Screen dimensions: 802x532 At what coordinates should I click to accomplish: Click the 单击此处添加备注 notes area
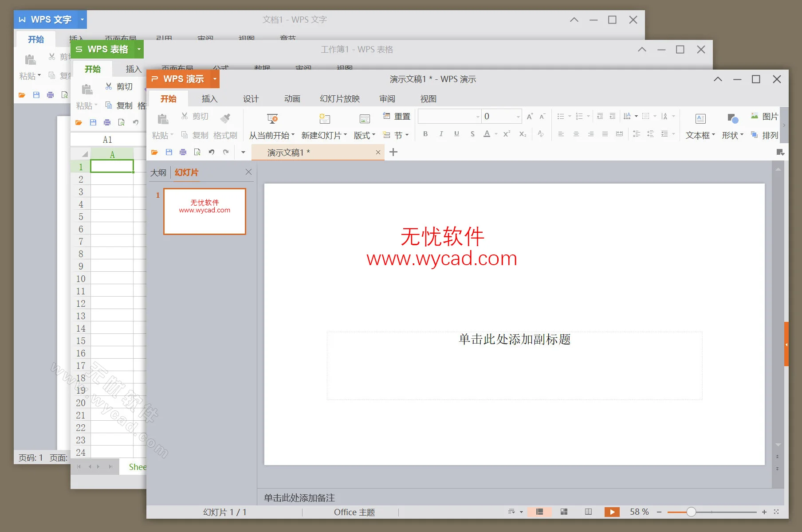tap(299, 498)
